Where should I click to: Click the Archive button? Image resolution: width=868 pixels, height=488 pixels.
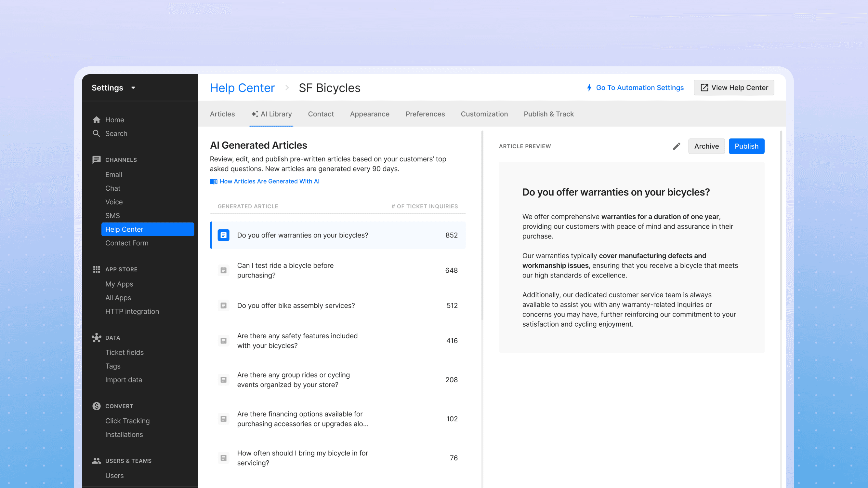pos(706,146)
